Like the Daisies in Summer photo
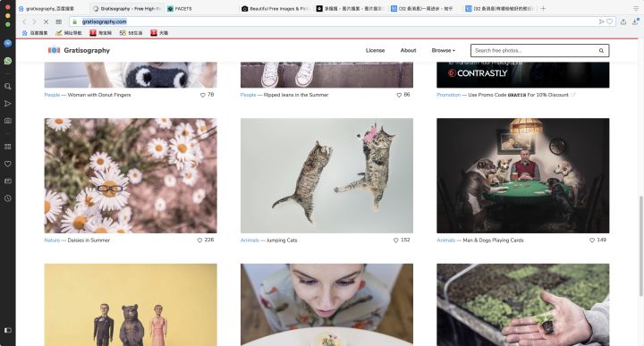 click(x=199, y=241)
